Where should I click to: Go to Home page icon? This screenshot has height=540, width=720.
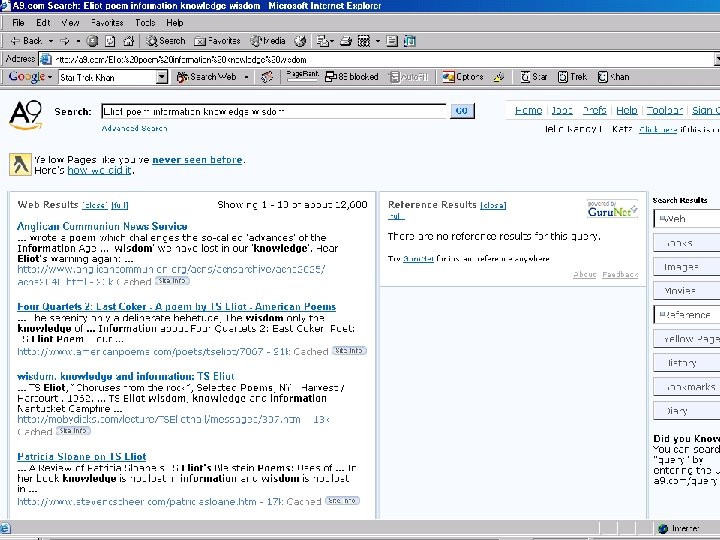pyautogui.click(x=129, y=41)
